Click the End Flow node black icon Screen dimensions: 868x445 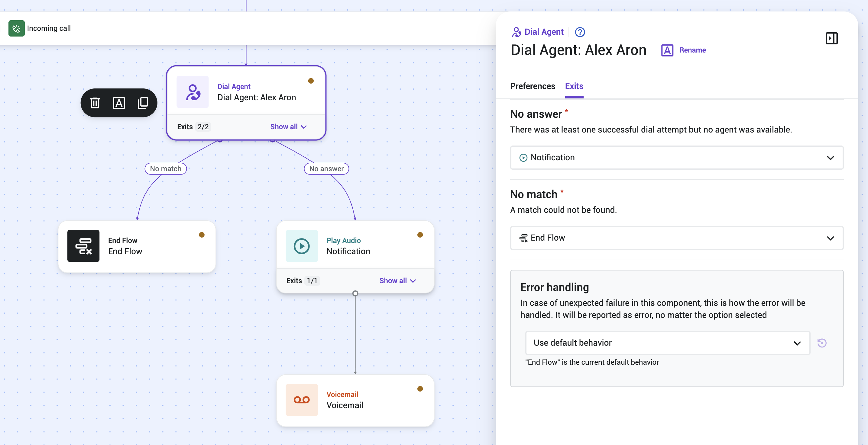coord(83,246)
